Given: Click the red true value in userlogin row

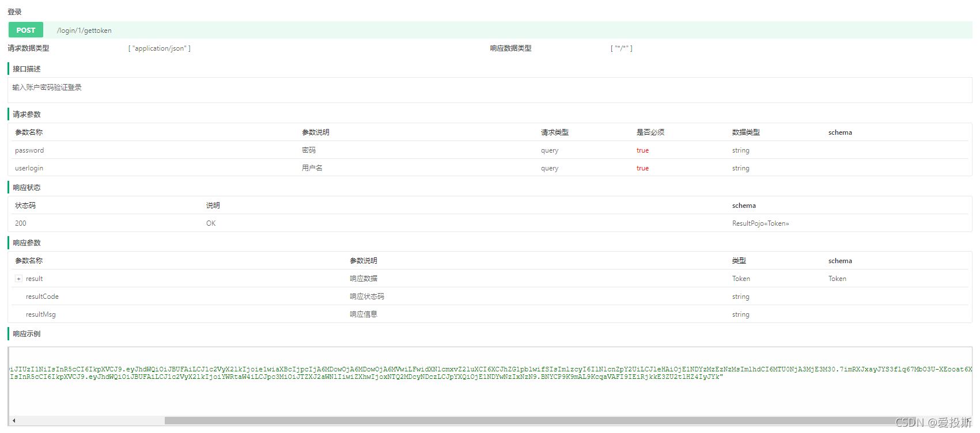Looking at the screenshot, I should pos(642,168).
